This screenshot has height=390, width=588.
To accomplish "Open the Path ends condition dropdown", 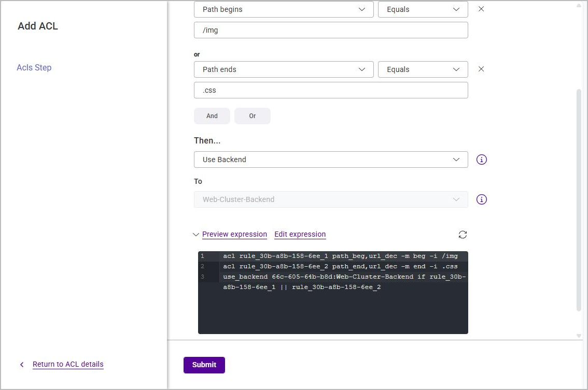I will point(284,69).
